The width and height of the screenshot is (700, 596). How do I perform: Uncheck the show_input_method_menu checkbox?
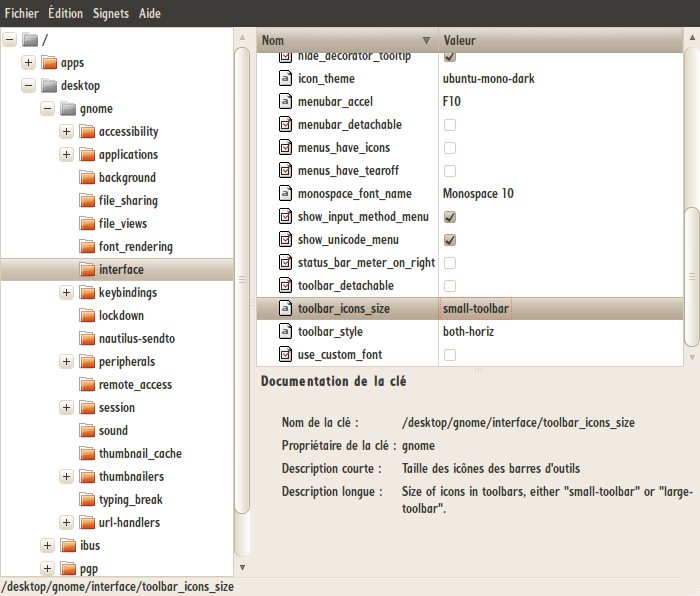[x=450, y=217]
